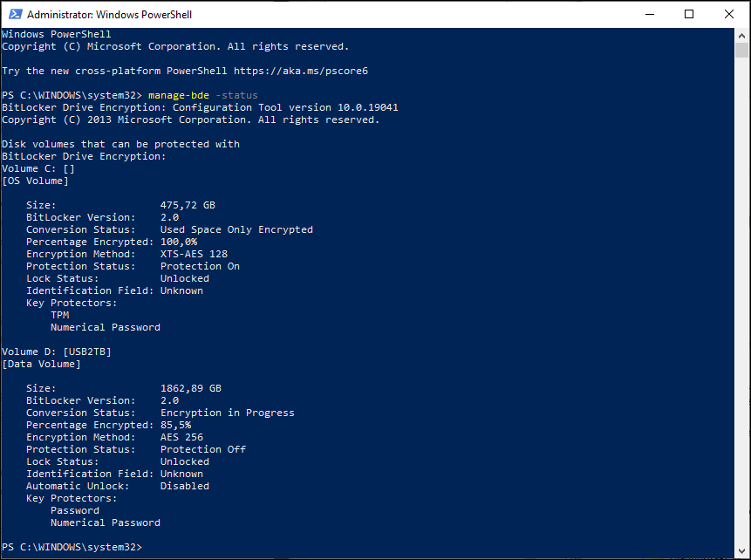Screen dimensions: 751x560
Task: Click the 85,5% percentage encrypted value
Action: click(x=176, y=425)
